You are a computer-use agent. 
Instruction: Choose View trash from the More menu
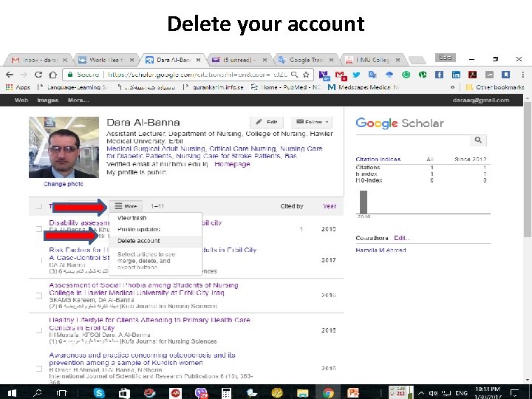tap(132, 218)
